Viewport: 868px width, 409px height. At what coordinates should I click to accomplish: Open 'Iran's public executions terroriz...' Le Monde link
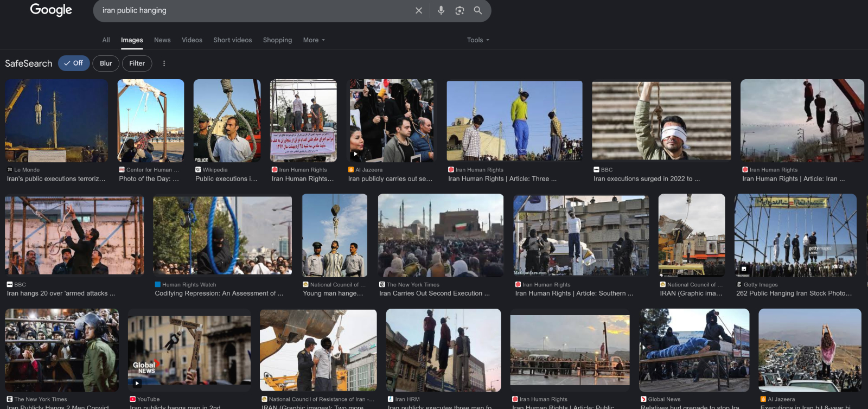pos(56,178)
